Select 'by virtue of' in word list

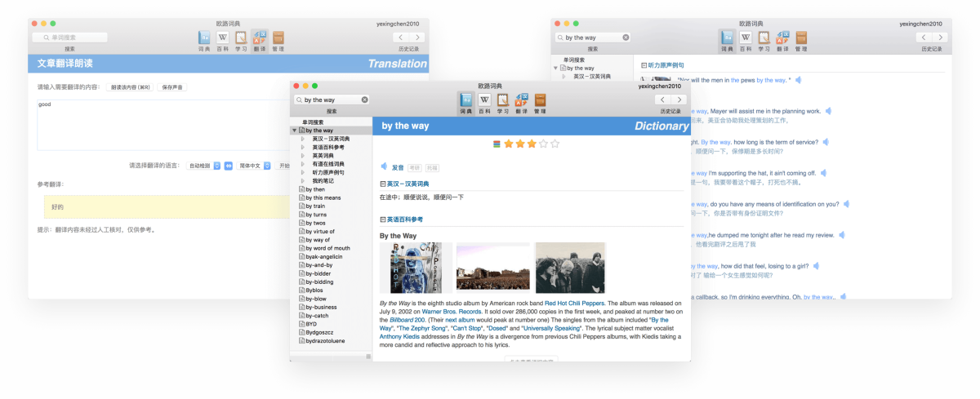coord(320,232)
